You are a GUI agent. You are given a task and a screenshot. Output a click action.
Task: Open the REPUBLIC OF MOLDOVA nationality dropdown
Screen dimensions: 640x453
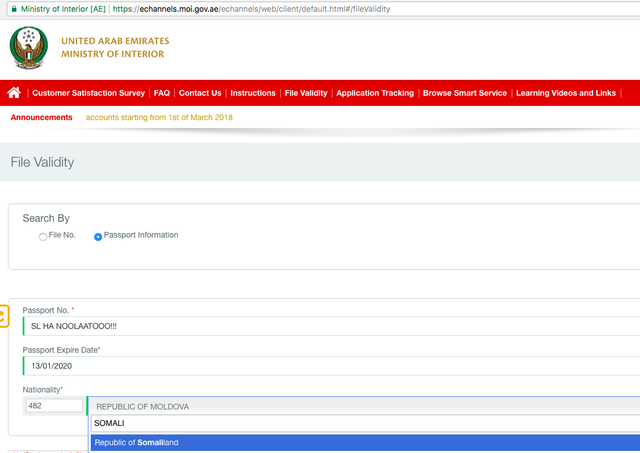point(363,406)
